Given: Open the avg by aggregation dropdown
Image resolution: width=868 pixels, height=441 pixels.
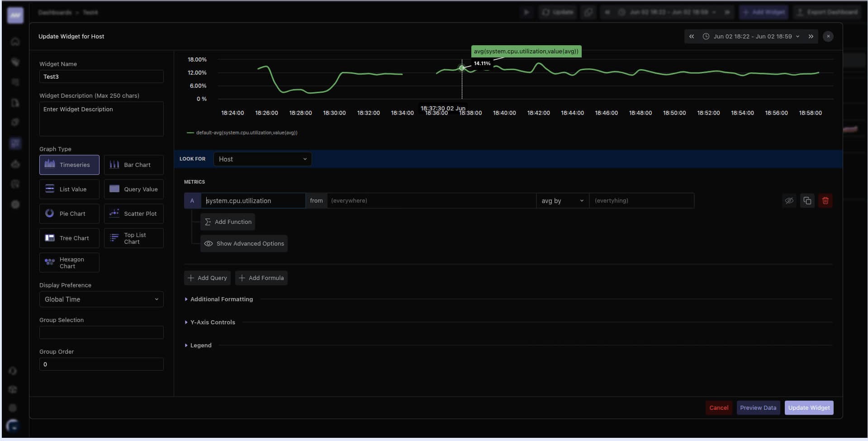Looking at the screenshot, I should (x=562, y=200).
